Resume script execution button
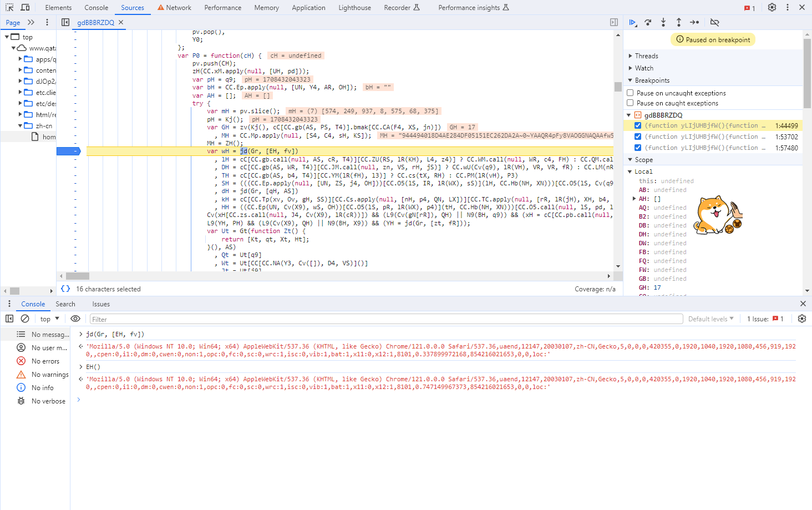The image size is (812, 510). (x=633, y=22)
